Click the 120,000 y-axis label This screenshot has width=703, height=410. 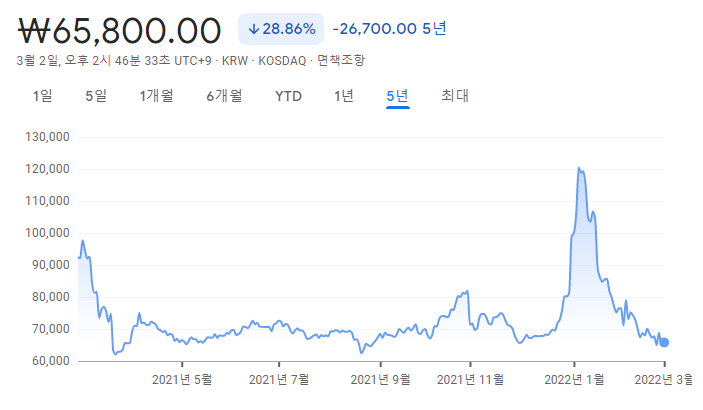(47, 169)
